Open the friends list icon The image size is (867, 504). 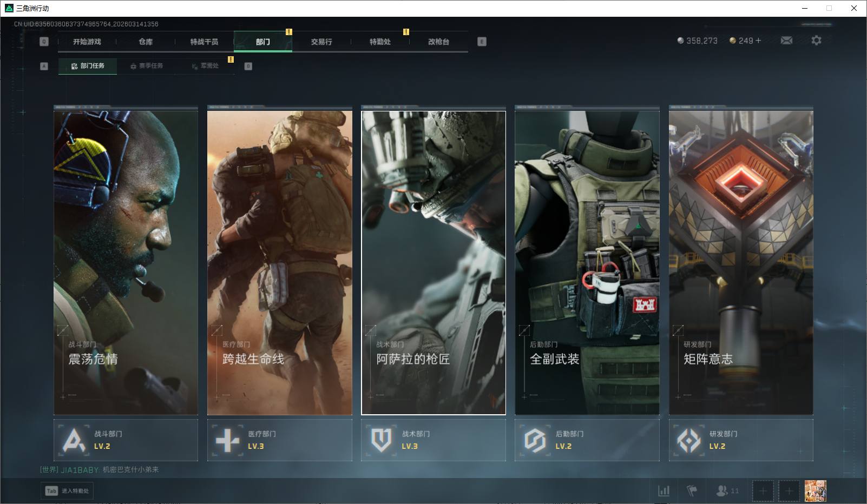722,490
